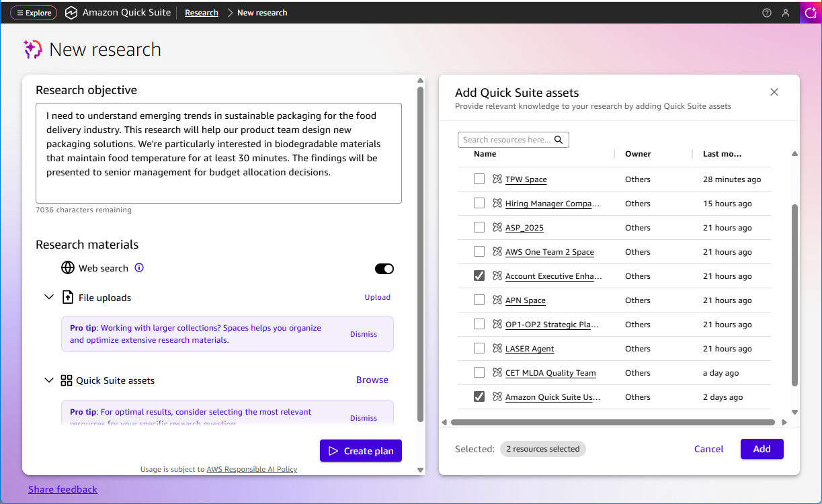Sort by the Owner column header
This screenshot has width=822, height=504.
point(638,154)
